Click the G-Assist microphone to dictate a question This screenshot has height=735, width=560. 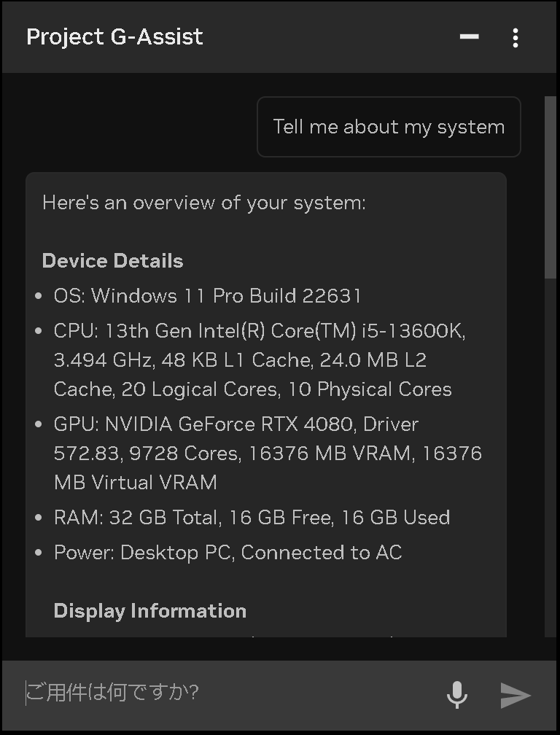point(458,694)
